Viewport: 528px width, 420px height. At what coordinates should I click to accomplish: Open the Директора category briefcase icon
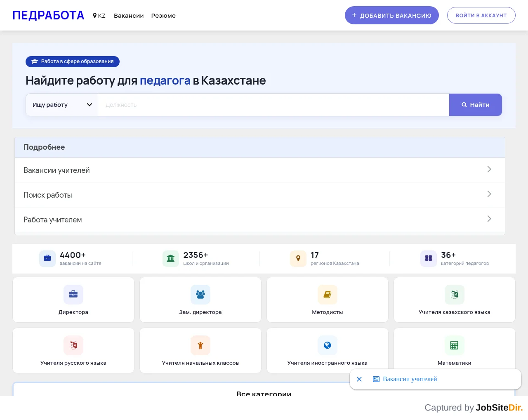coord(73,295)
